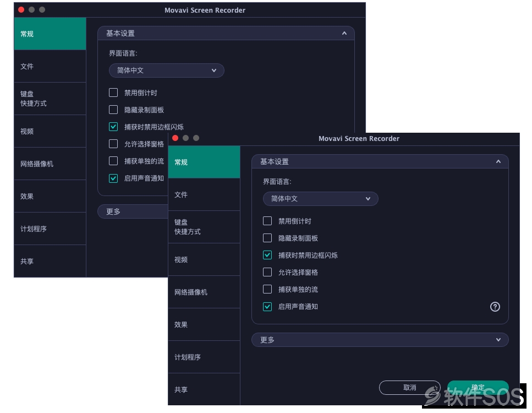The image size is (532, 413).
Task: Enable 允许选择窗格 checkbox in back window
Action: pyautogui.click(x=113, y=144)
